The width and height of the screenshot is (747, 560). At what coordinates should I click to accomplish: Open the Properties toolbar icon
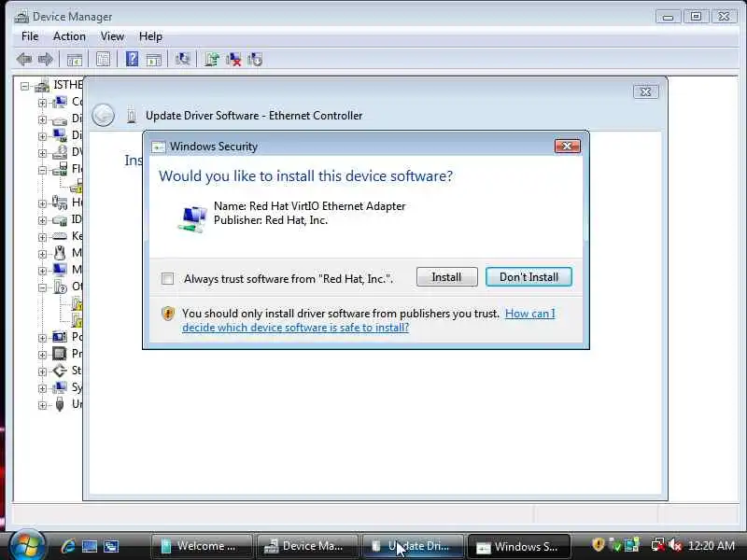tap(103, 60)
